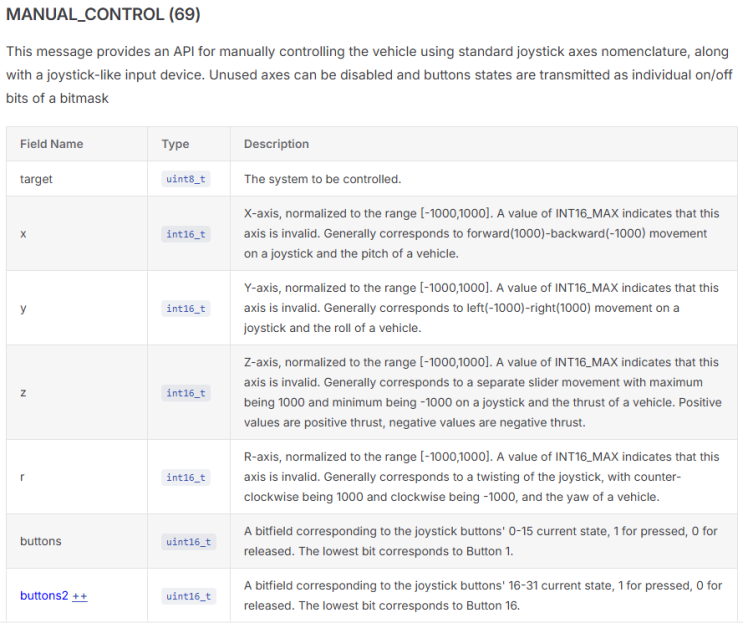This screenshot has height=623, width=743.
Task: Select the buttons field name cell
Action: (x=77, y=541)
